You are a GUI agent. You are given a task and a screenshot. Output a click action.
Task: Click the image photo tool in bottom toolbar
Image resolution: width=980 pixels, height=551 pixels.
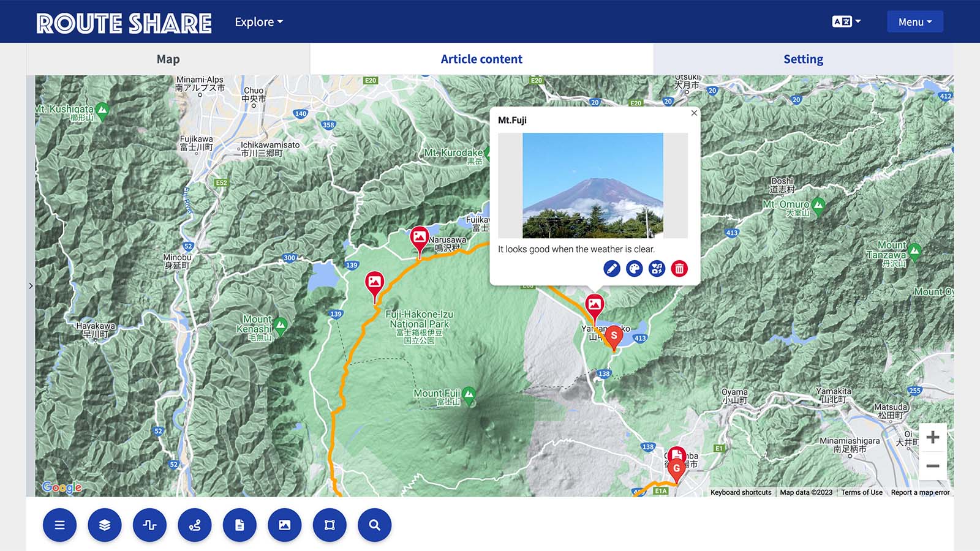tap(285, 525)
